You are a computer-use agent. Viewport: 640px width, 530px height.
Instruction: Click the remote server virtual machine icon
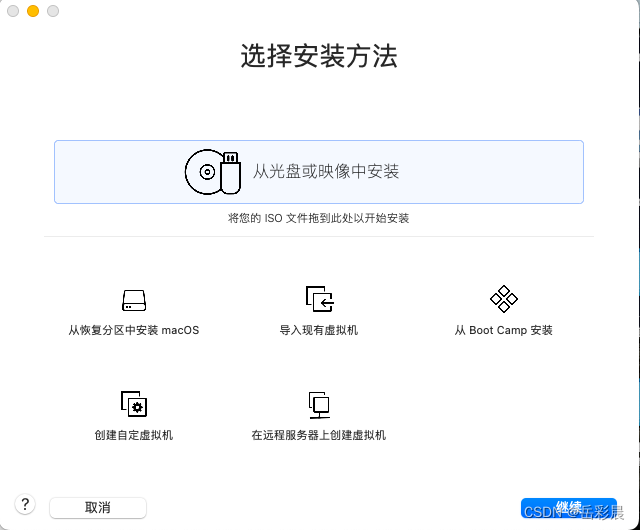[x=319, y=405]
